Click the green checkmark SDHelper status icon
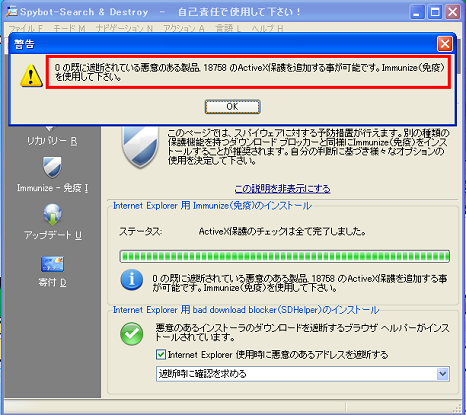Viewport: 466px width, 415px height. 132,334
